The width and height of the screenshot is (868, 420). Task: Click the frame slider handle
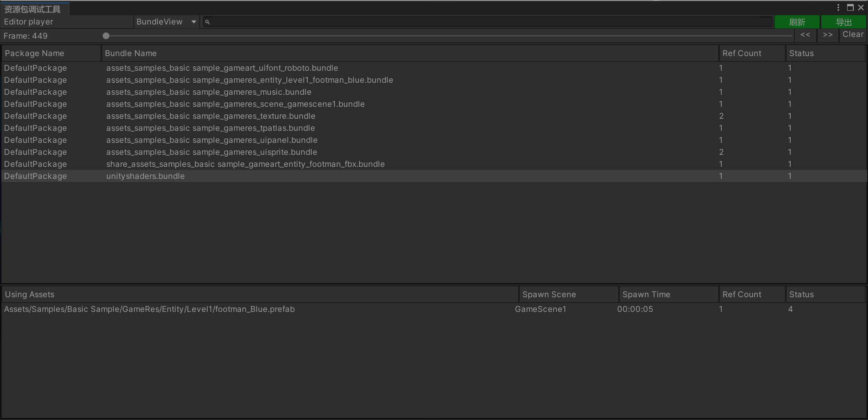[106, 36]
